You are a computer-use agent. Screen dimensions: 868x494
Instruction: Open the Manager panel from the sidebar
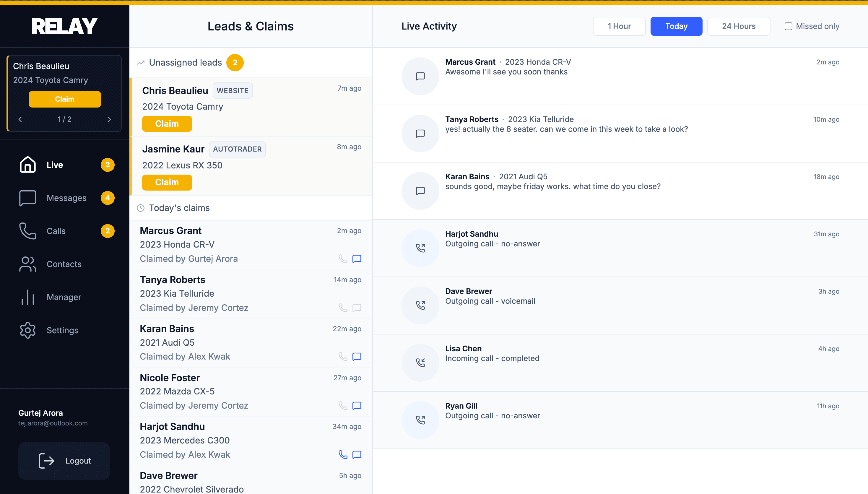point(64,297)
